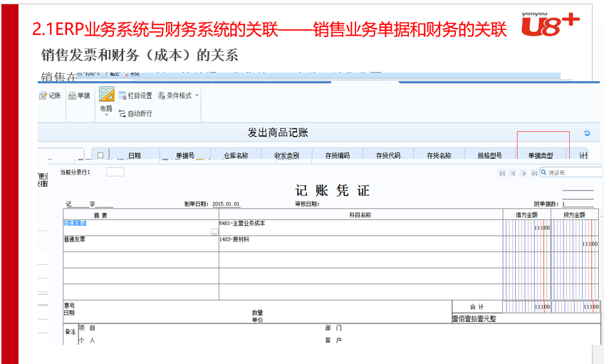Click the refresh icon right of title bar
The image size is (604, 364).
click(586, 133)
